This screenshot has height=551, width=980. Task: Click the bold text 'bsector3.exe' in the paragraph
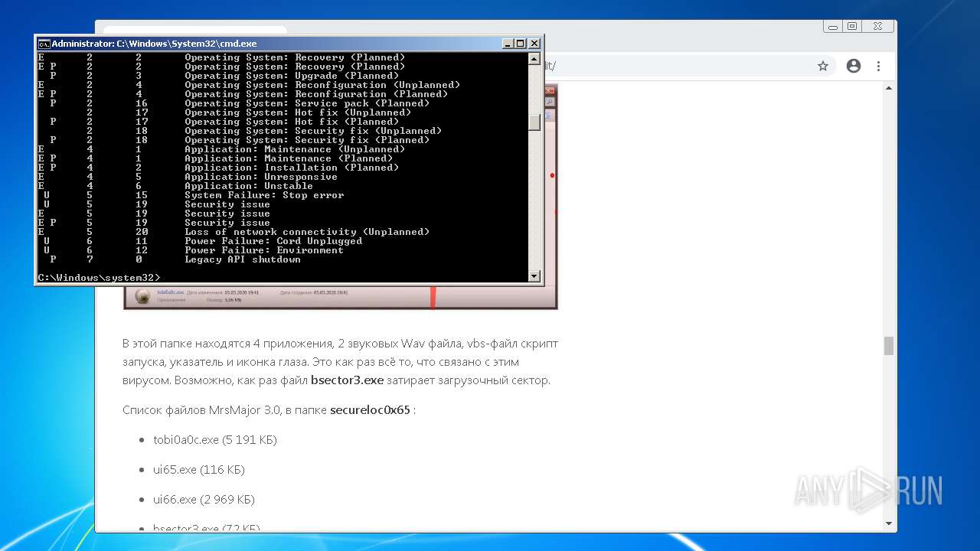(347, 380)
